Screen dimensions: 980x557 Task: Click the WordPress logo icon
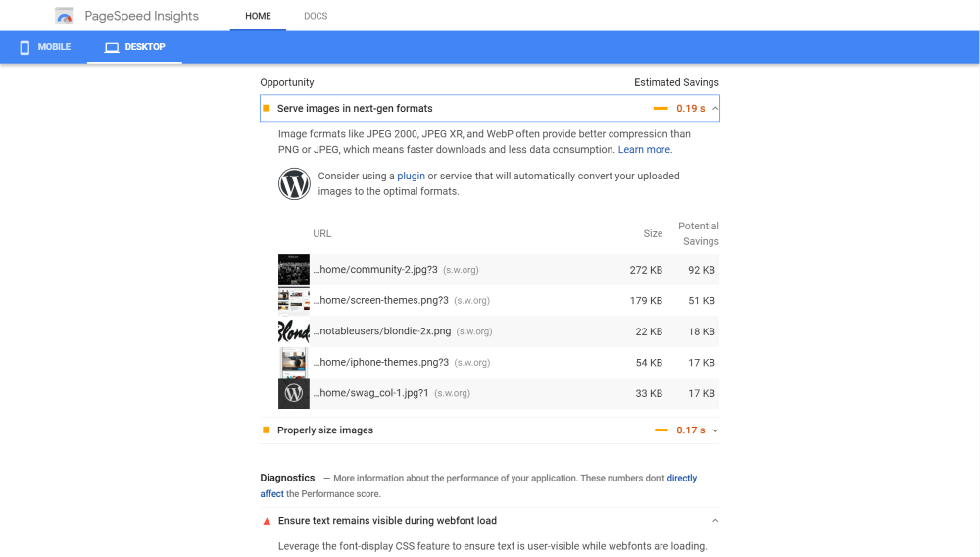294,183
